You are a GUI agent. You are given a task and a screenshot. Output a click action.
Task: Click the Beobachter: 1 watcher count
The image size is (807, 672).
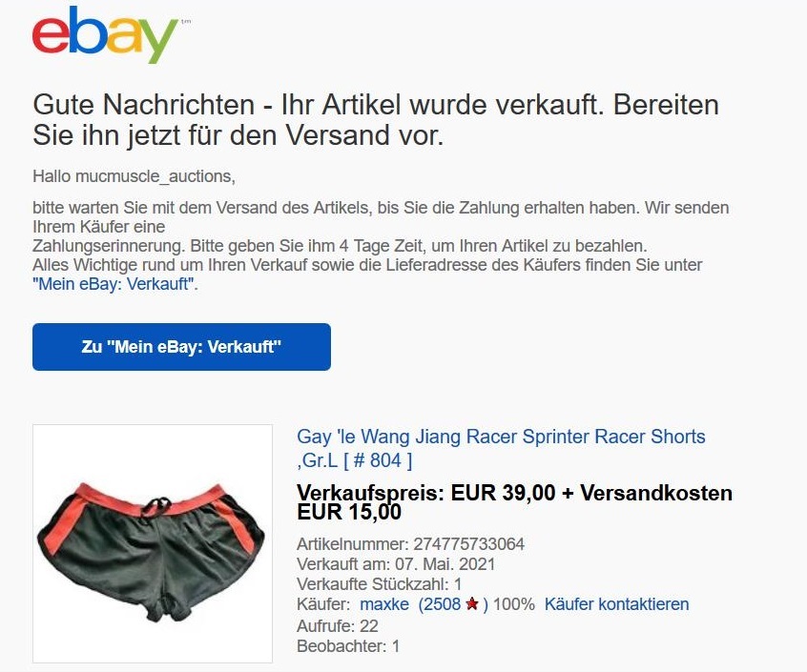[348, 645]
